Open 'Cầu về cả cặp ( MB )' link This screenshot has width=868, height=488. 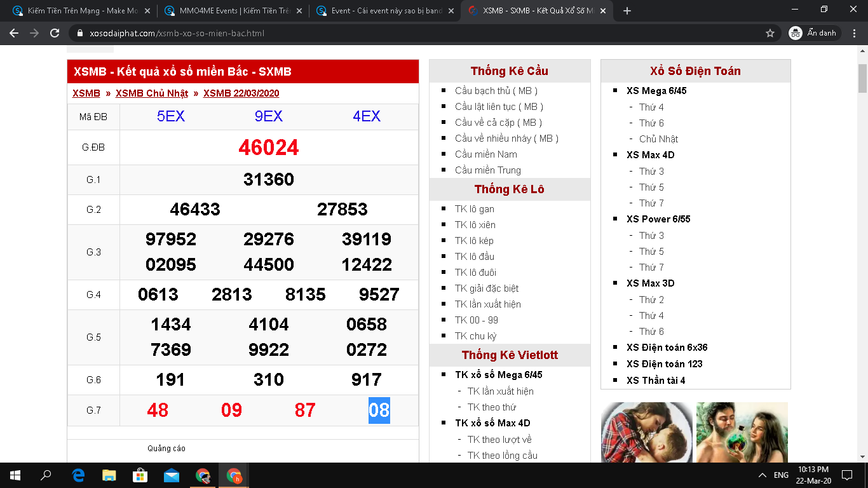click(x=499, y=123)
